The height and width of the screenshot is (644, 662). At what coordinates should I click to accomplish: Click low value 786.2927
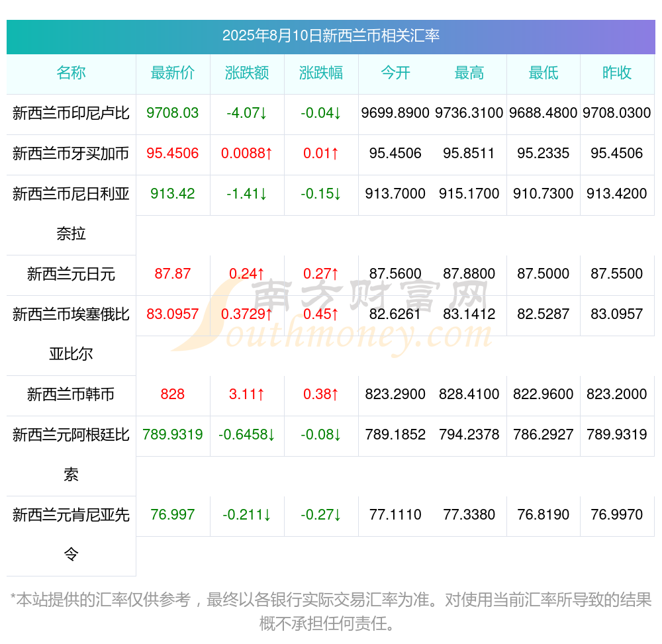coord(544,434)
